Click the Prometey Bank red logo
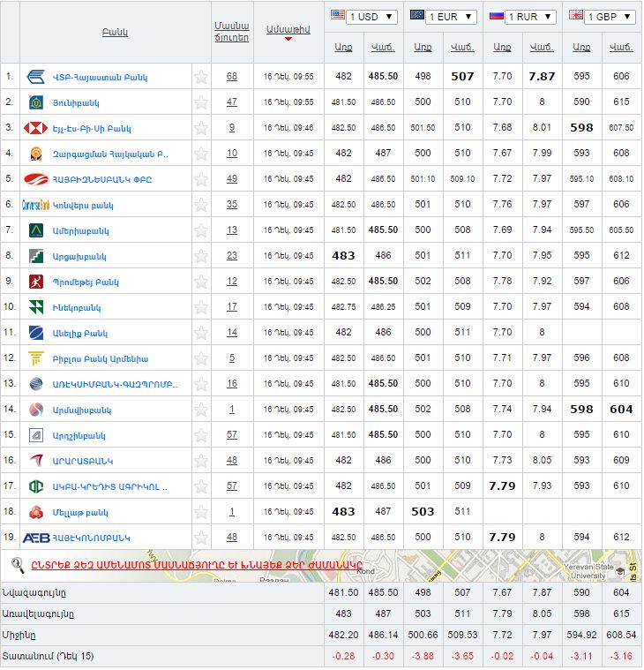 (x=36, y=282)
